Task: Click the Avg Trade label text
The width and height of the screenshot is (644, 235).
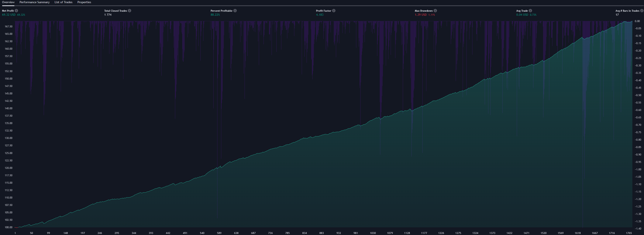Action: (x=522, y=11)
